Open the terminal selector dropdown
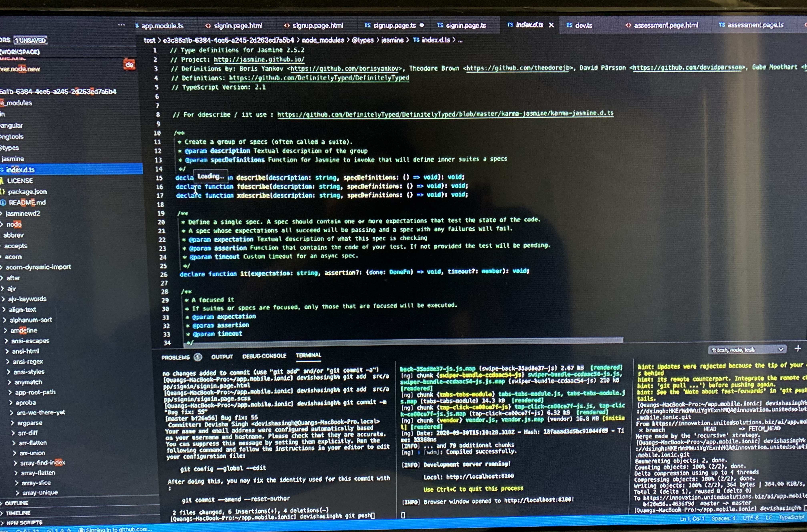The height and width of the screenshot is (532, 807). tap(747, 350)
